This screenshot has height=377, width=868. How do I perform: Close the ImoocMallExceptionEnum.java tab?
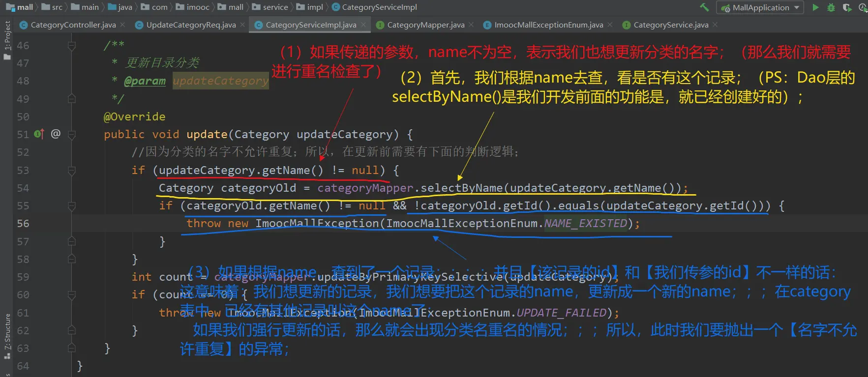[x=610, y=25]
